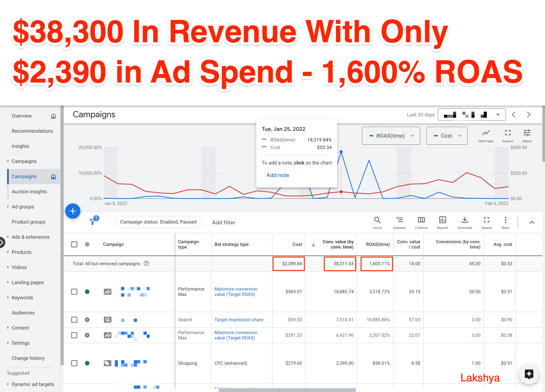Click the Segment icon
This screenshot has height=392, width=545.
(399, 223)
